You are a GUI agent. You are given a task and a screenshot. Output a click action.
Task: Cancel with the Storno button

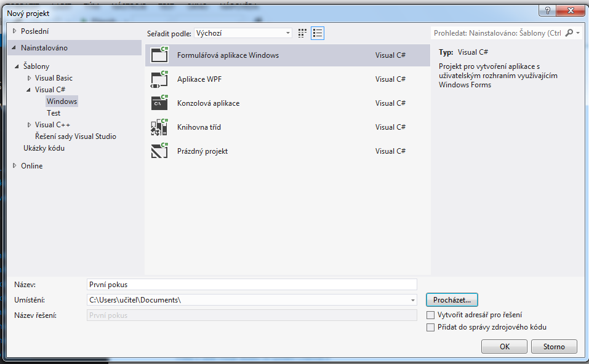[554, 347]
